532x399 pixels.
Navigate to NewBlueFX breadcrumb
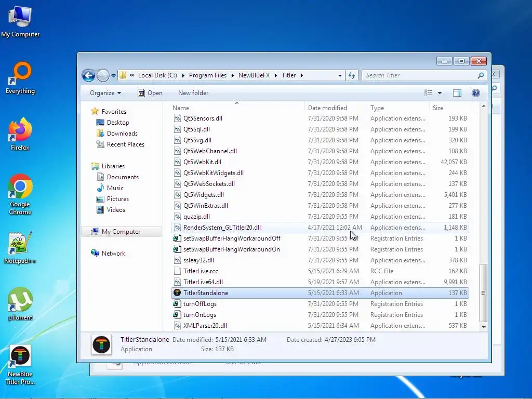254,75
